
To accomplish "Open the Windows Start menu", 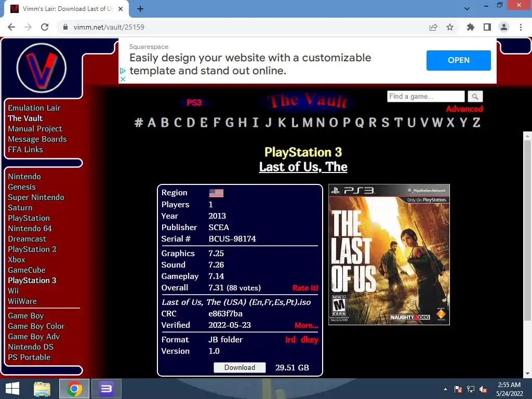I will pyautogui.click(x=12, y=389).
